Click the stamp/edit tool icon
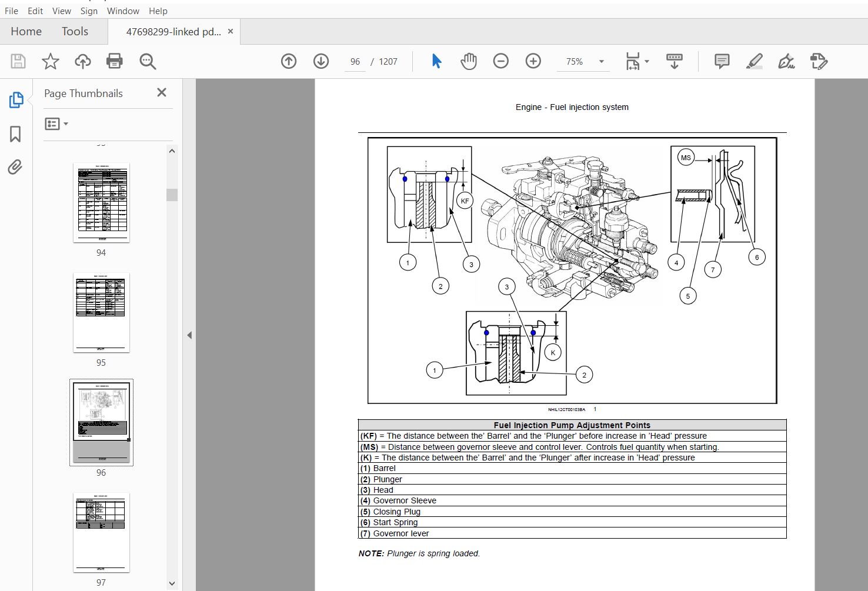The width and height of the screenshot is (868, 591). point(819,61)
